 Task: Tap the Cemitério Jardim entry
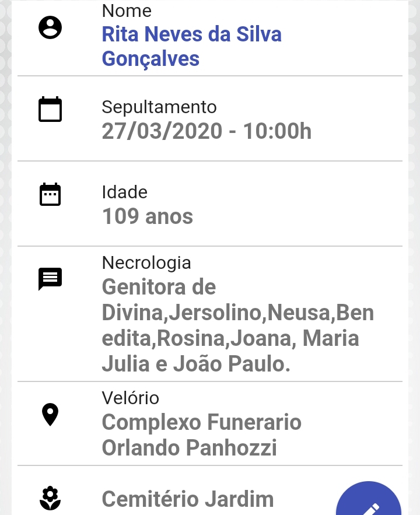[x=188, y=499]
